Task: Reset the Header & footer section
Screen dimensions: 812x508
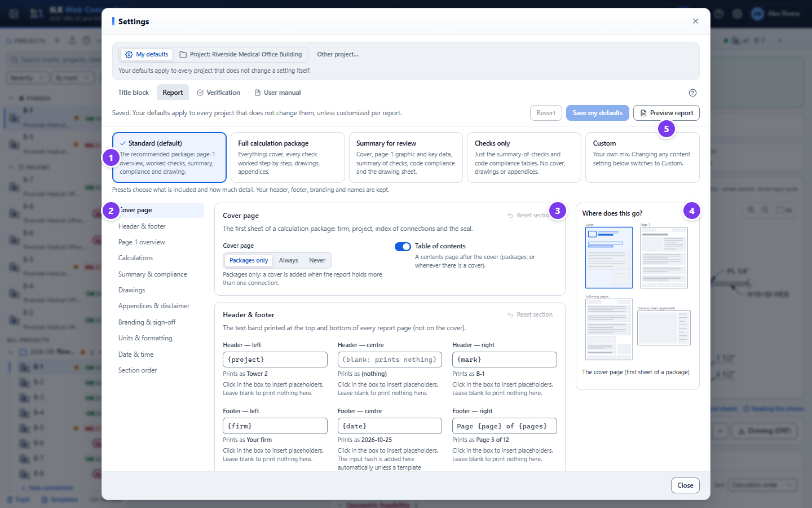Action: (530, 315)
